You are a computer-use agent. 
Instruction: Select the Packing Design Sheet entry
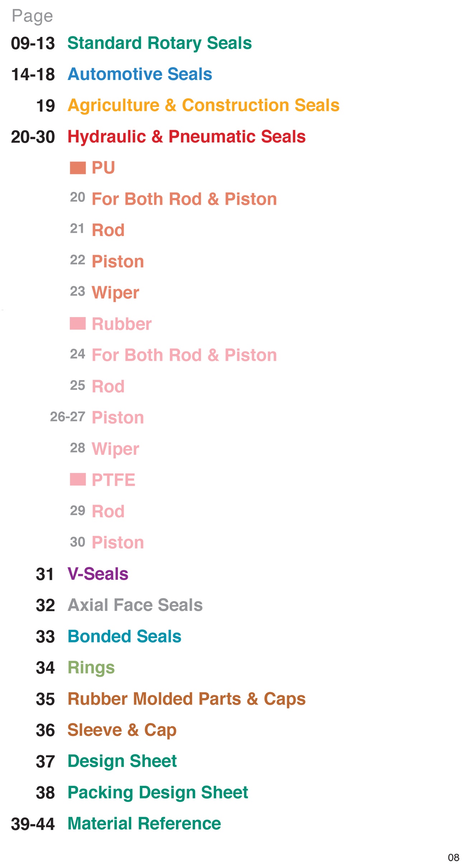click(158, 793)
